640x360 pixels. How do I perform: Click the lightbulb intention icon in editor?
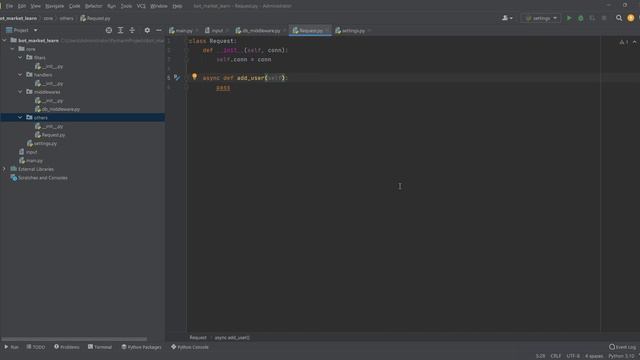pos(194,77)
